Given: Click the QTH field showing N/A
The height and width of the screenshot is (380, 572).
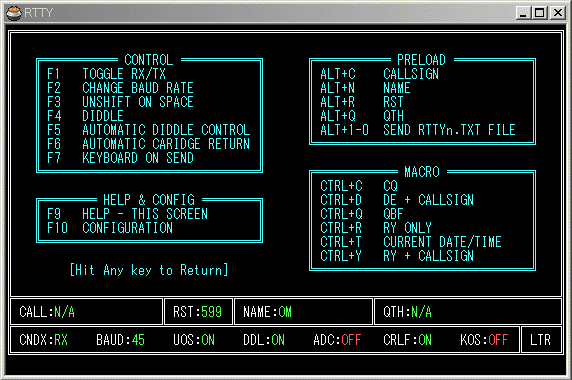Looking at the screenshot, I should [x=468, y=312].
